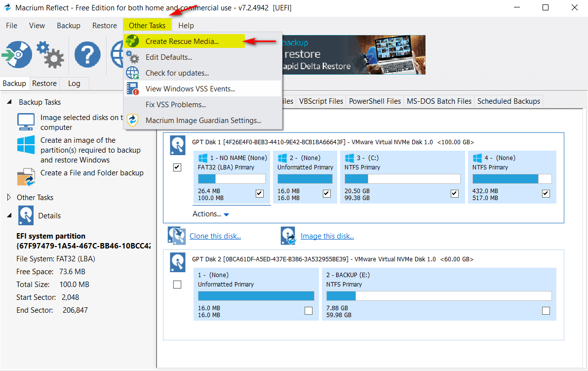588x371 pixels.
Task: Open the VBScript Files tab
Action: (321, 101)
